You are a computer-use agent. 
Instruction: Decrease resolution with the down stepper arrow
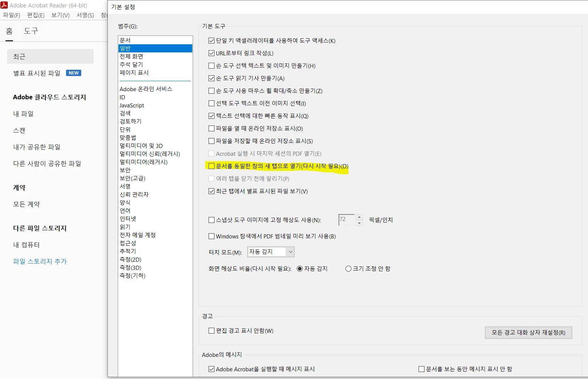(x=359, y=223)
